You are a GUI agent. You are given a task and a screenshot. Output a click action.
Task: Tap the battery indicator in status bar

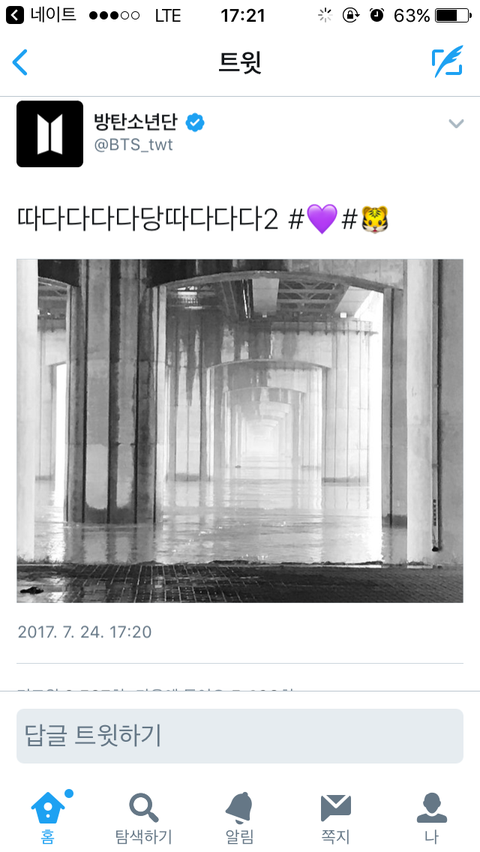(x=454, y=16)
